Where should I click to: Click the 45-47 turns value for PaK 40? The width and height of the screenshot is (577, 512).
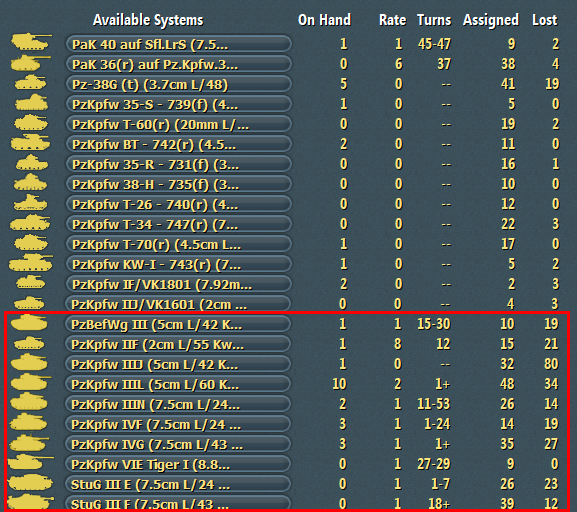click(x=434, y=44)
